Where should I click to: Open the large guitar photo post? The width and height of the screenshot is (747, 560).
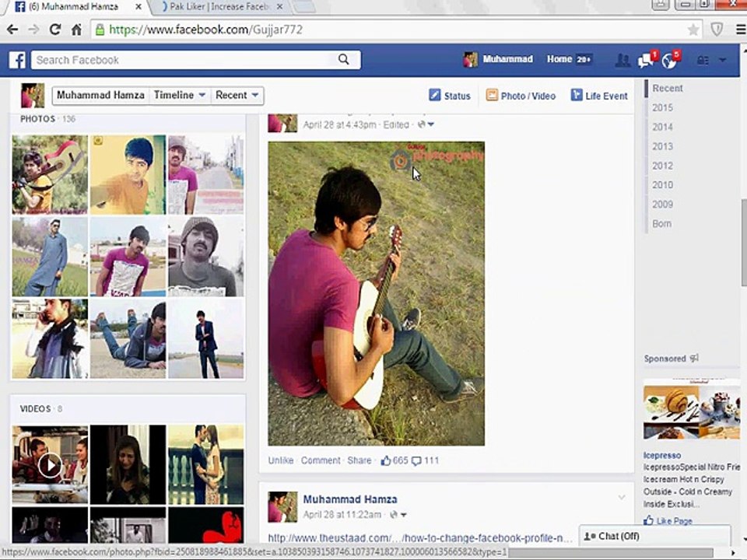(377, 293)
